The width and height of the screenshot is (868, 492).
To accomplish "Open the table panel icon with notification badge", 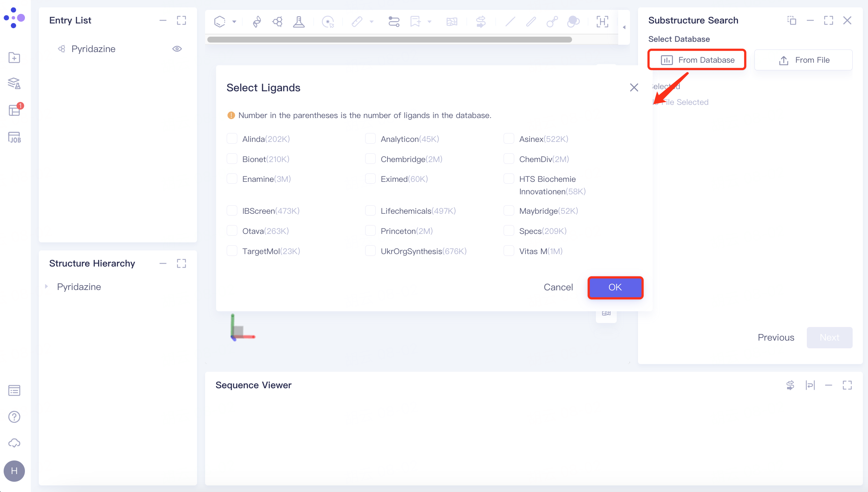I will 15,110.
